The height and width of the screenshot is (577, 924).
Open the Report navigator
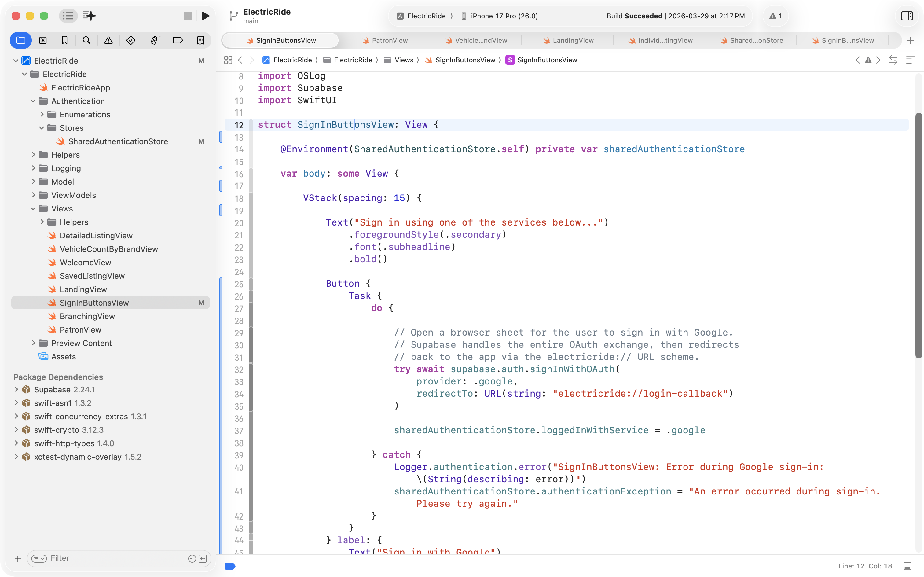(x=200, y=40)
